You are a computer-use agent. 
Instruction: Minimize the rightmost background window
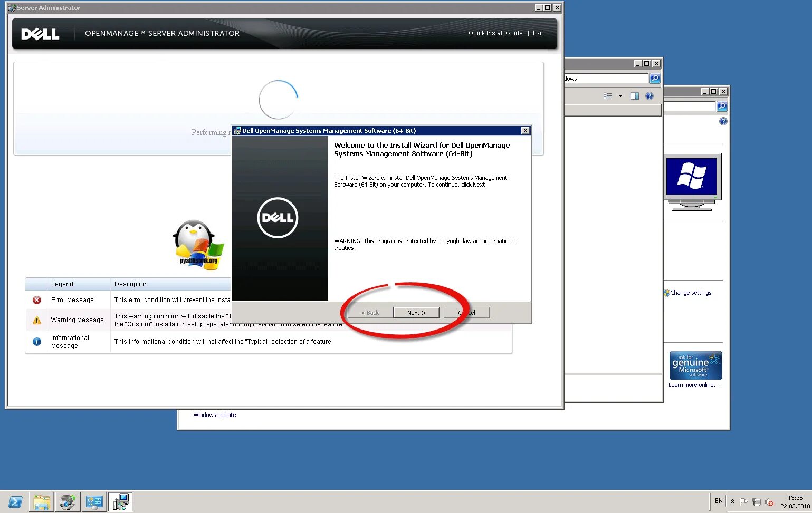705,92
